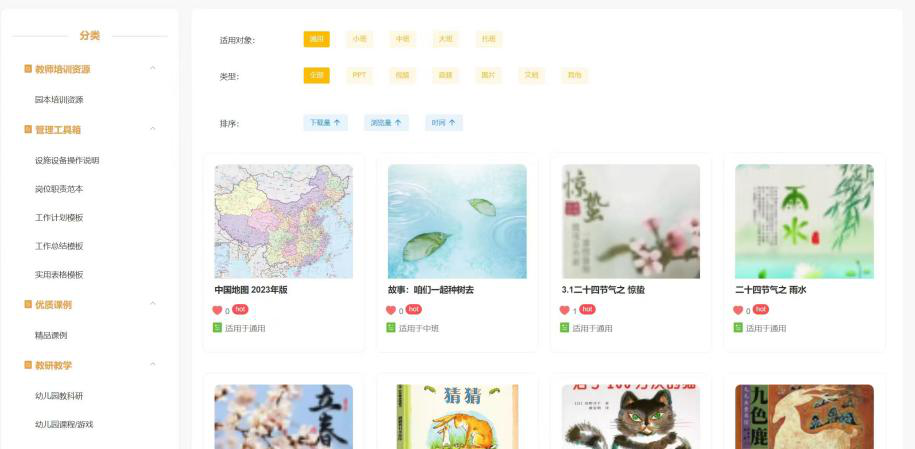Click the green document icon beside 适用于中班

tap(391, 328)
